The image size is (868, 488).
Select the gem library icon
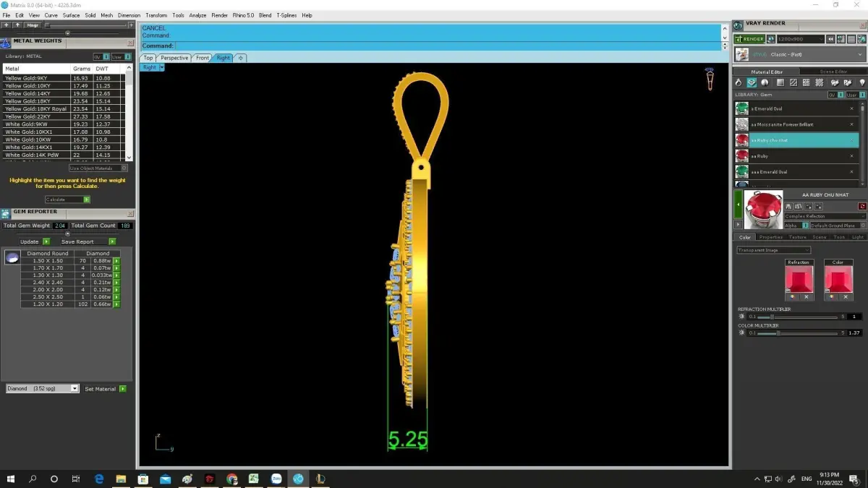pos(752,82)
